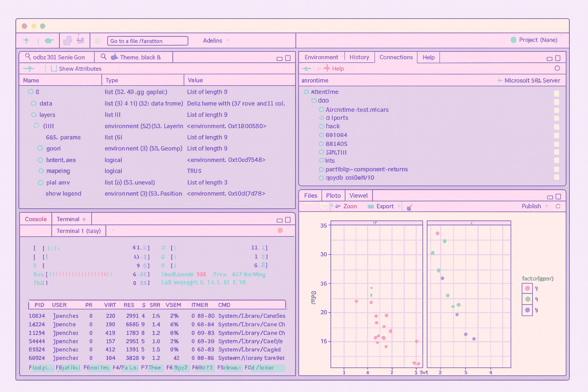The width and height of the screenshot is (588, 392).
Task: Click the refresh icon in connections toolbar
Action: click(x=557, y=68)
